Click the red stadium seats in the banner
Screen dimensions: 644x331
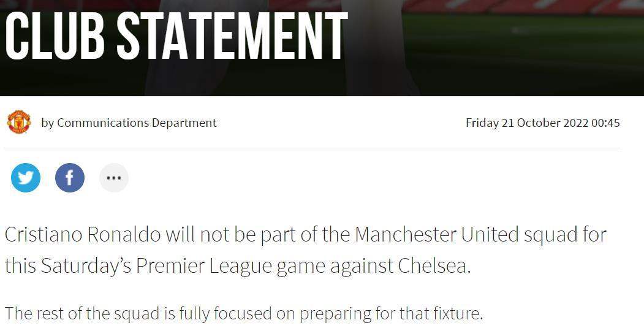tap(534, 7)
